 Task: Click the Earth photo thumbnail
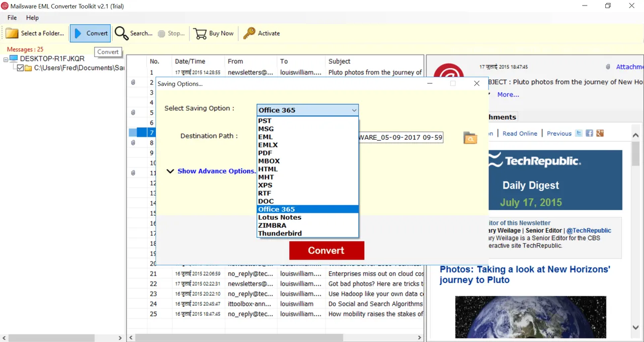pos(530,317)
